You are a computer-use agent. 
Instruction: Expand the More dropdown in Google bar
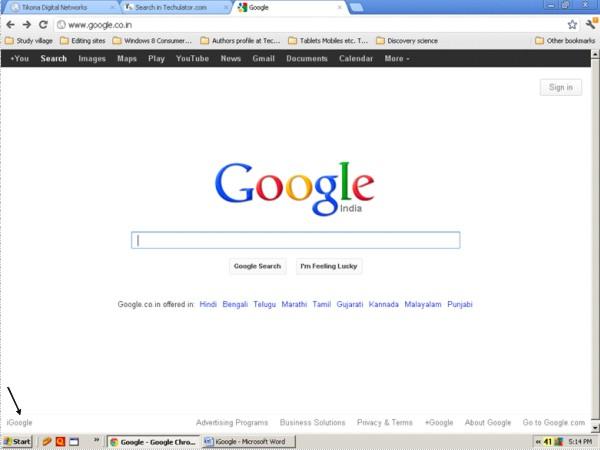tap(397, 59)
